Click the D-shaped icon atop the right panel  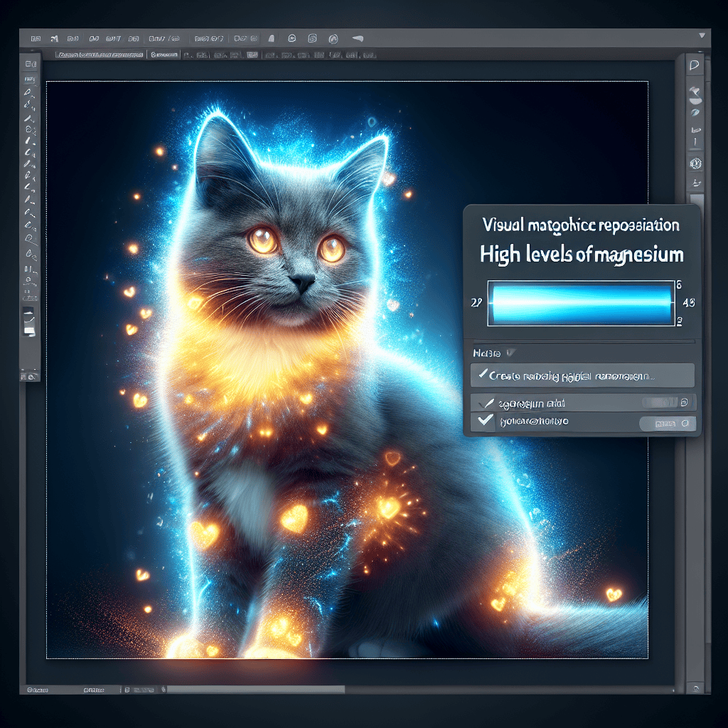point(695,65)
